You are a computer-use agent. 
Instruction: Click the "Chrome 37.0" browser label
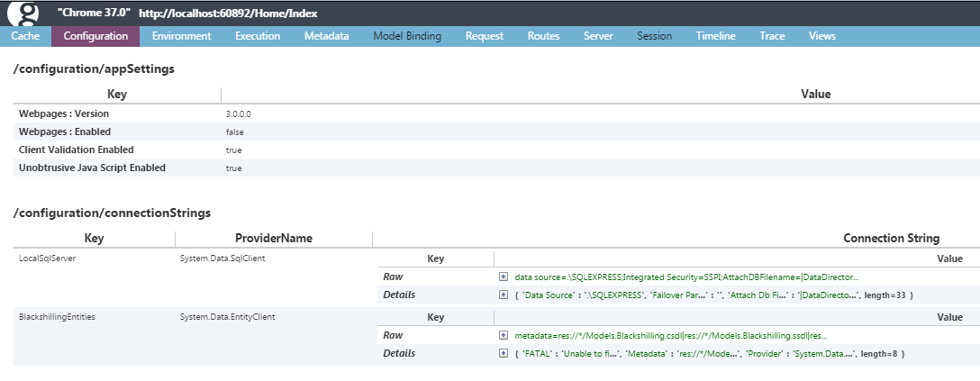pos(94,13)
